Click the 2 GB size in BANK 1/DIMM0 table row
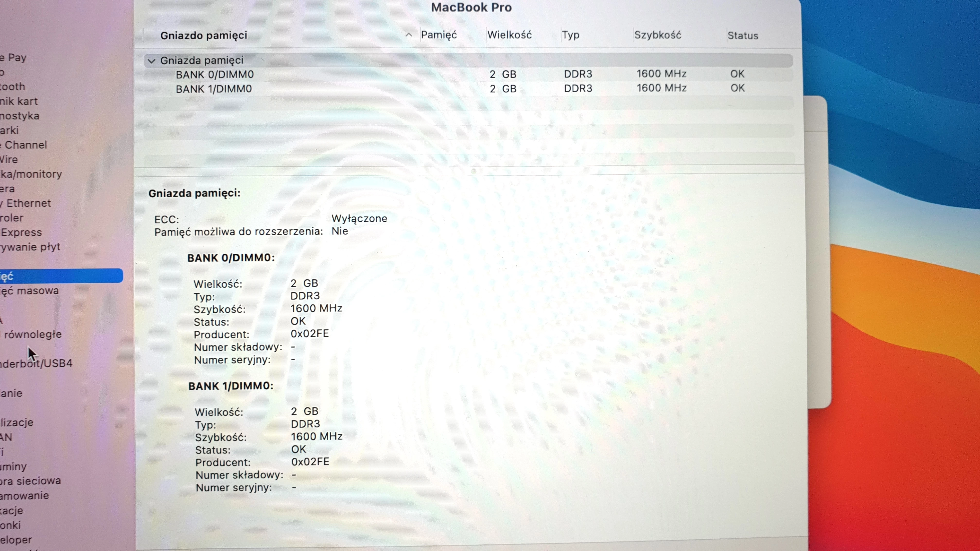 [503, 89]
